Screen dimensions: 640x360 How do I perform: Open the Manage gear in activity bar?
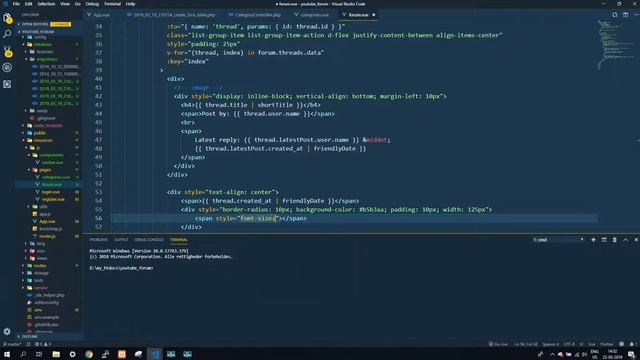tap(7, 331)
